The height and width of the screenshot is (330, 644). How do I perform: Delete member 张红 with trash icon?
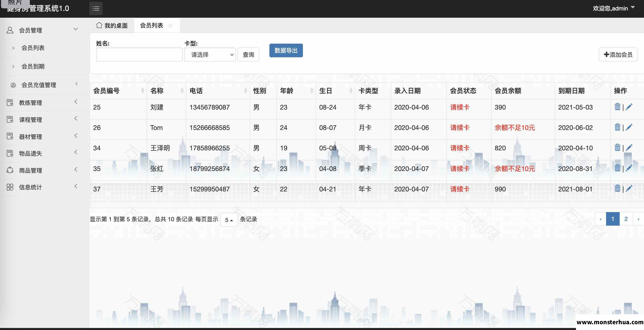617,168
